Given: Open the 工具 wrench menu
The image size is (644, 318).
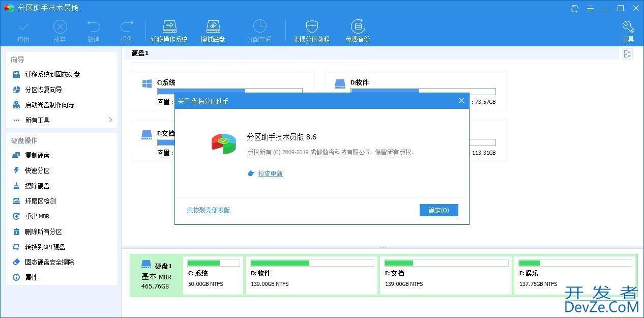Looking at the screenshot, I should pyautogui.click(x=628, y=32).
